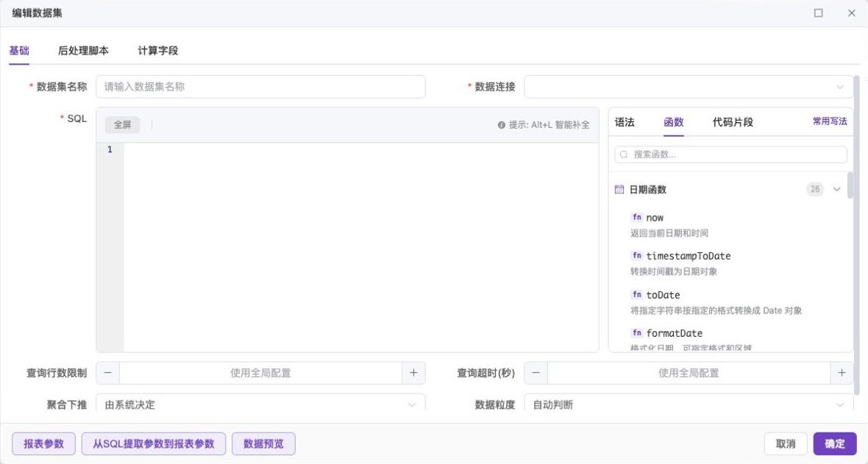Decrease 查询行数限制 with minus button
868x464 pixels.
tap(108, 373)
